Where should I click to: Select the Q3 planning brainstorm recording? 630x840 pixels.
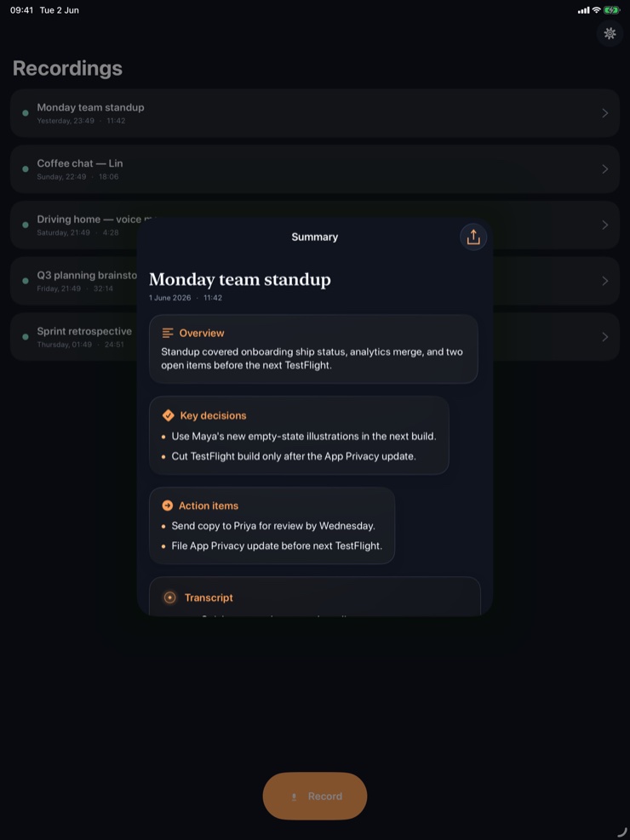(x=74, y=281)
